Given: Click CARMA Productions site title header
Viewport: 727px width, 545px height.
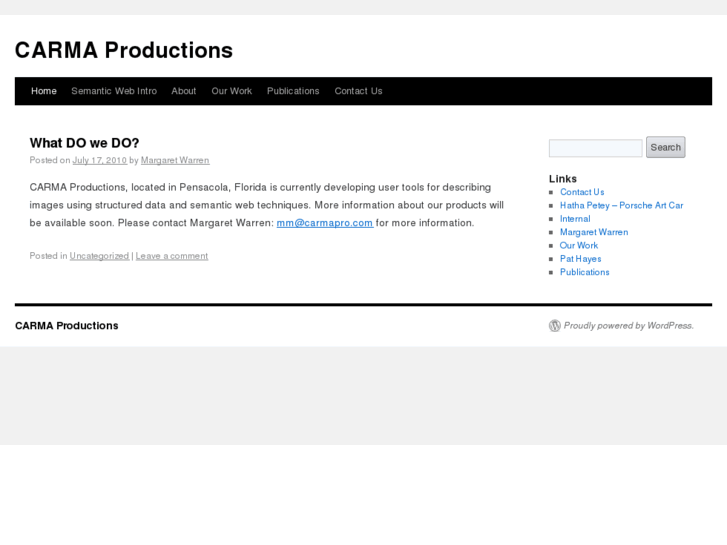Looking at the screenshot, I should click(124, 50).
